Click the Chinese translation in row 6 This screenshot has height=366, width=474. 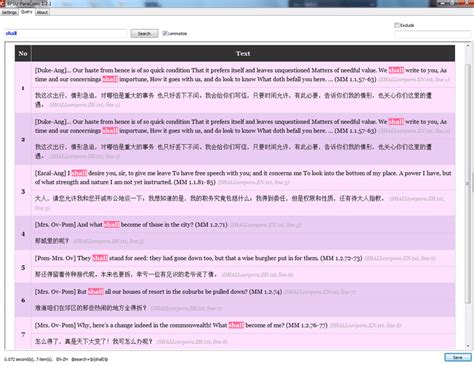tap(91, 308)
